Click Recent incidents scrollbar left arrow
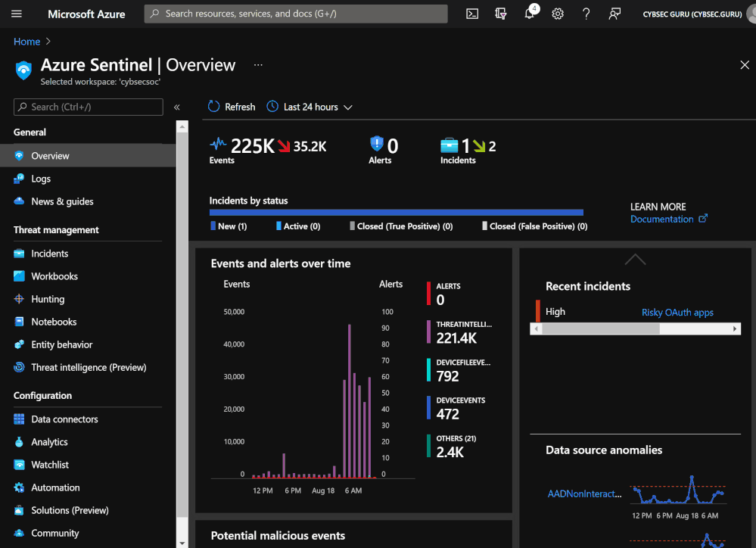Image resolution: width=756 pixels, height=548 pixels. point(536,328)
